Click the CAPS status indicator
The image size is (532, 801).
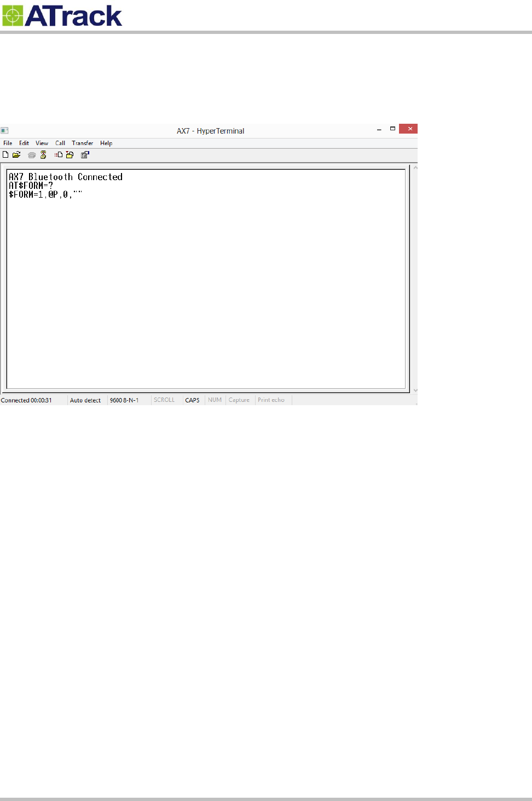[x=192, y=400]
